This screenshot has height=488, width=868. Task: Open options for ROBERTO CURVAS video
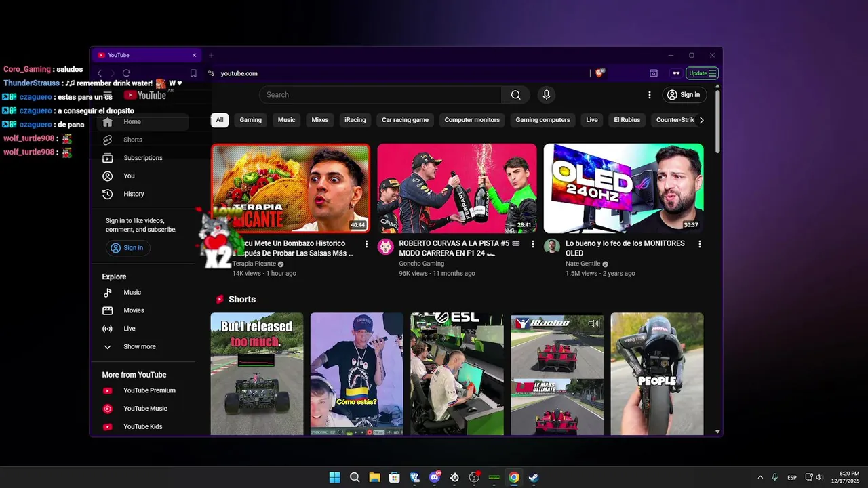pos(533,244)
